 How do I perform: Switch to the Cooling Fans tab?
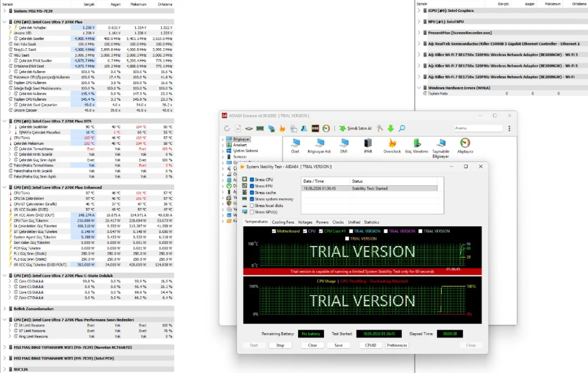coord(283,222)
